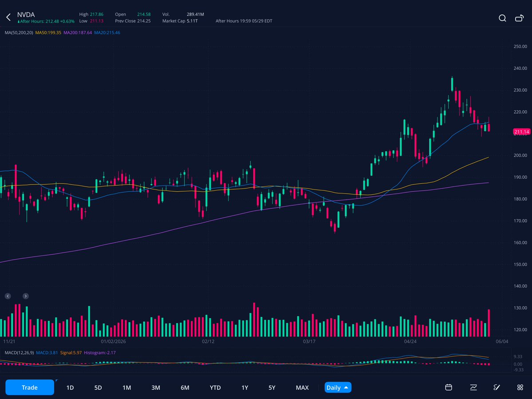The width and height of the screenshot is (532, 399).
Task: Click the MACD(12,26,9) indicator label
Action: [x=19, y=352]
